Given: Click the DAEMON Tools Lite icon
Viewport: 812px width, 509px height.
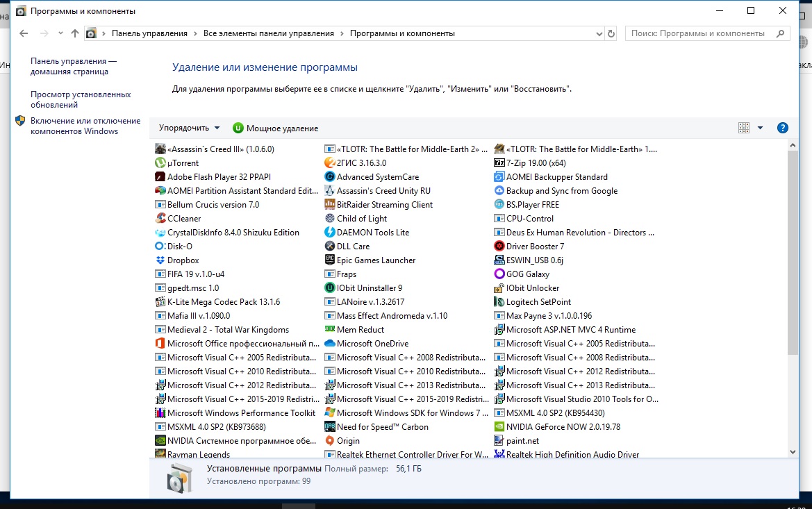Looking at the screenshot, I should [329, 232].
